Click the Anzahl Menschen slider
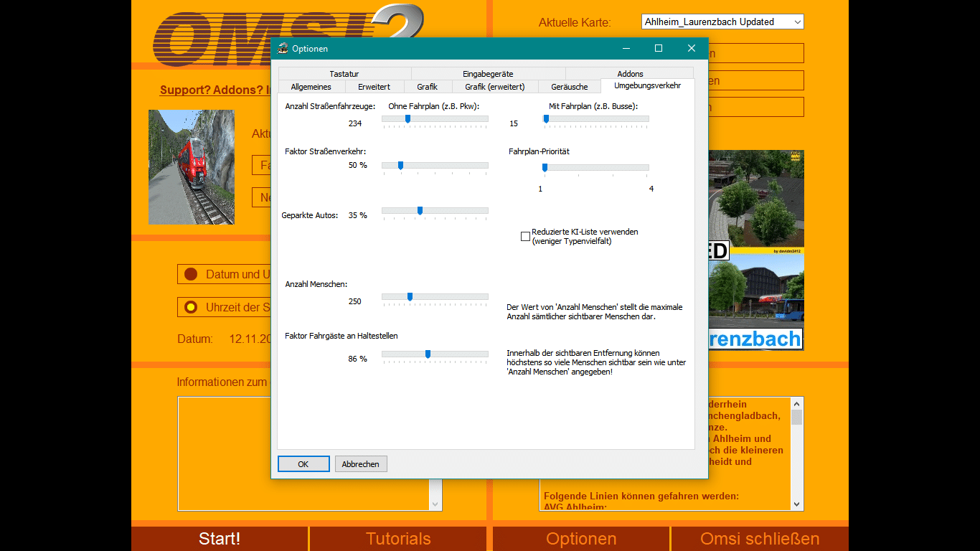Screen dimensions: 980x551 point(410,296)
